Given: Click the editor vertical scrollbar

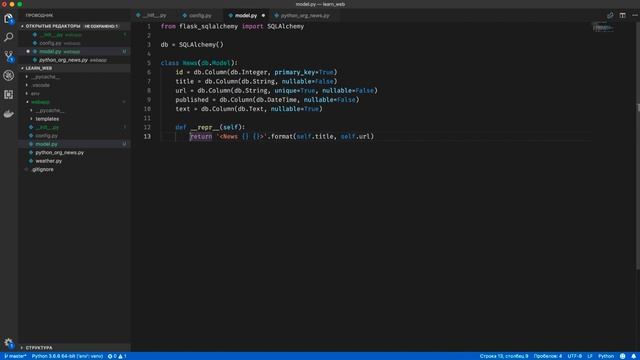Looking at the screenshot, I should [638, 145].
